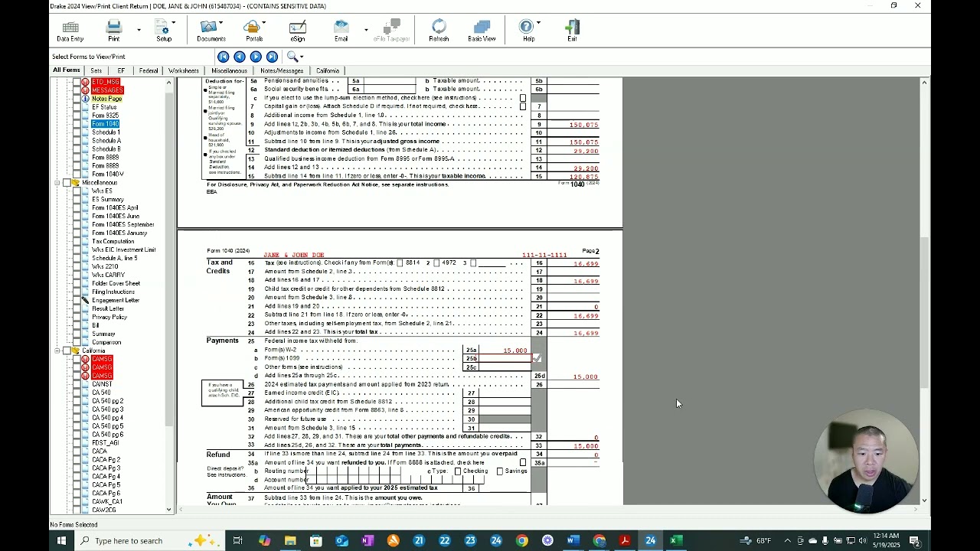Open the Portals cloud icon
This screenshot has height=551, width=980.
(x=252, y=28)
